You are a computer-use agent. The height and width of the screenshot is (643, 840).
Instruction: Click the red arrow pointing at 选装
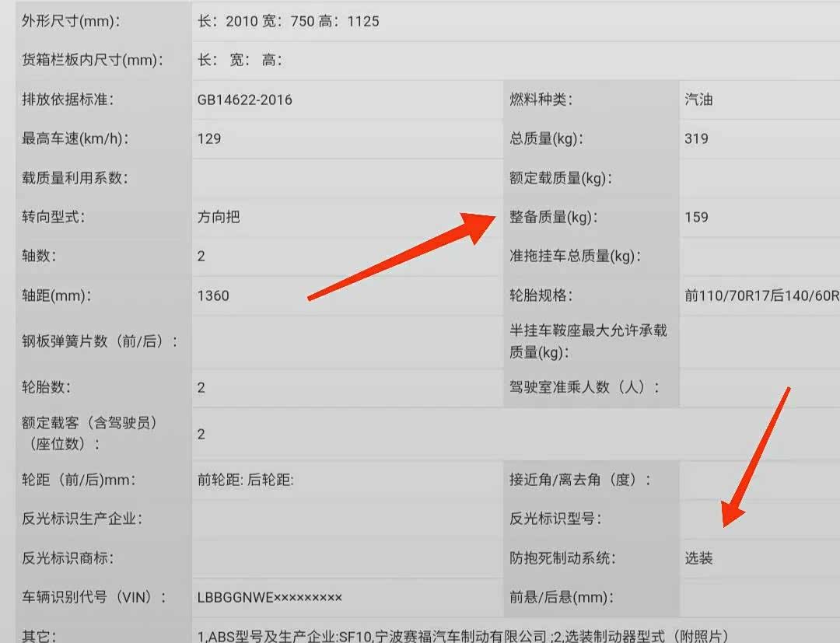[x=754, y=459]
